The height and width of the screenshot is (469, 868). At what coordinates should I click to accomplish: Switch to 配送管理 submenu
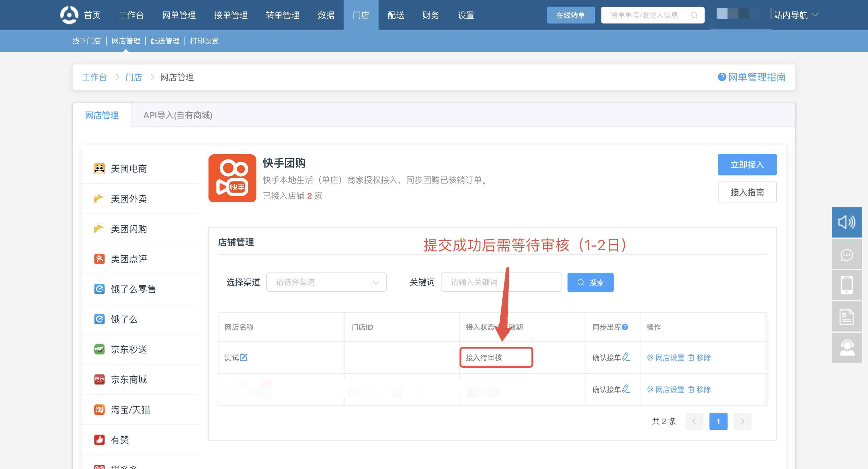coord(165,41)
